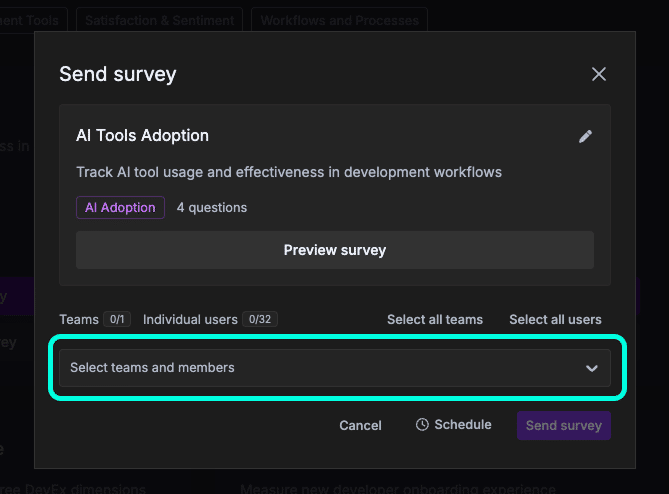Screen dimensions: 669x494
Task: Click the 0/32 users count badge
Action: [x=260, y=320]
